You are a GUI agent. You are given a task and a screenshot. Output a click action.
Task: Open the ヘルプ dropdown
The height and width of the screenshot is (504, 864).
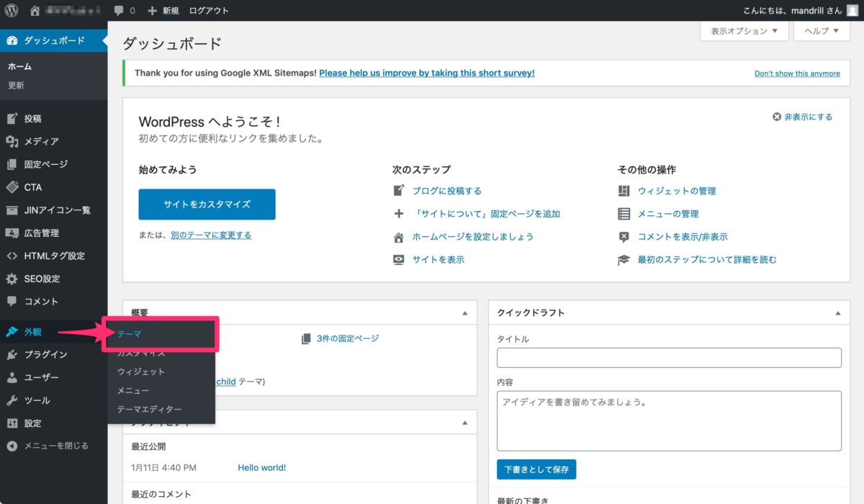(x=822, y=31)
